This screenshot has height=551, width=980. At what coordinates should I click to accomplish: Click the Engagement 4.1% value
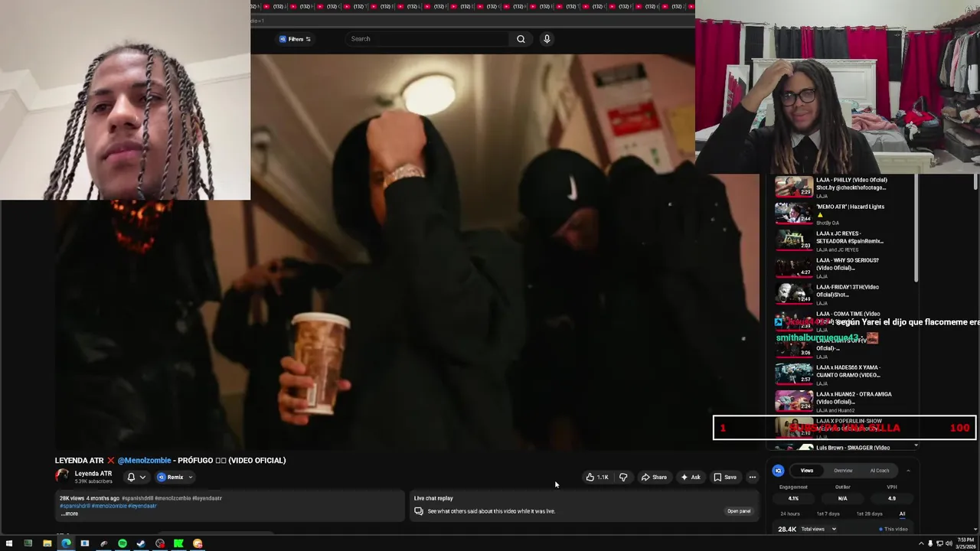[793, 499]
